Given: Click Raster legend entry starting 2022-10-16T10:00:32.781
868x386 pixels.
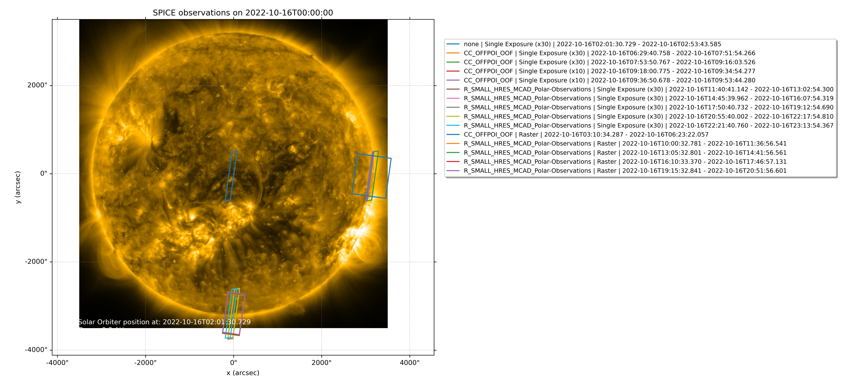Looking at the screenshot, I should tap(625, 144).
